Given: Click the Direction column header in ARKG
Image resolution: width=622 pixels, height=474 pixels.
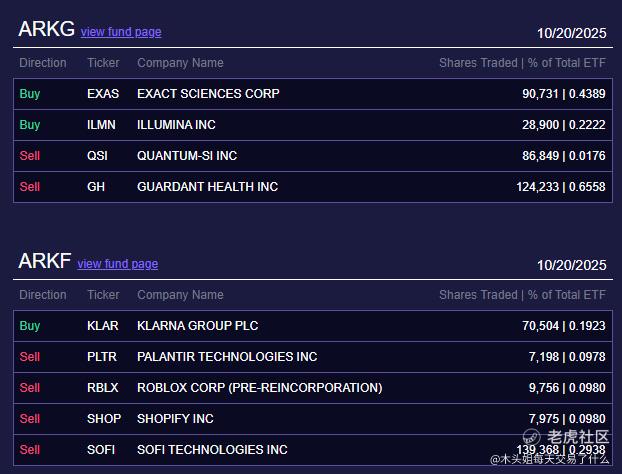Looking at the screenshot, I should tap(43, 63).
